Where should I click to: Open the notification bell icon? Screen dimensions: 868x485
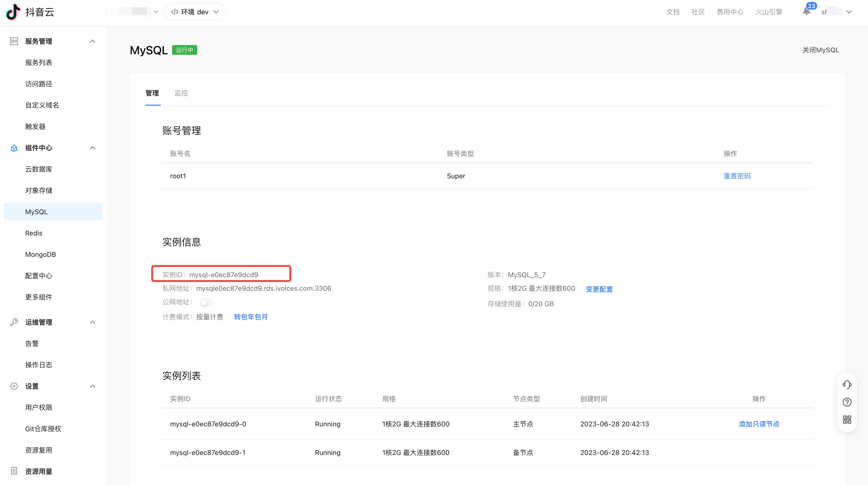[806, 11]
